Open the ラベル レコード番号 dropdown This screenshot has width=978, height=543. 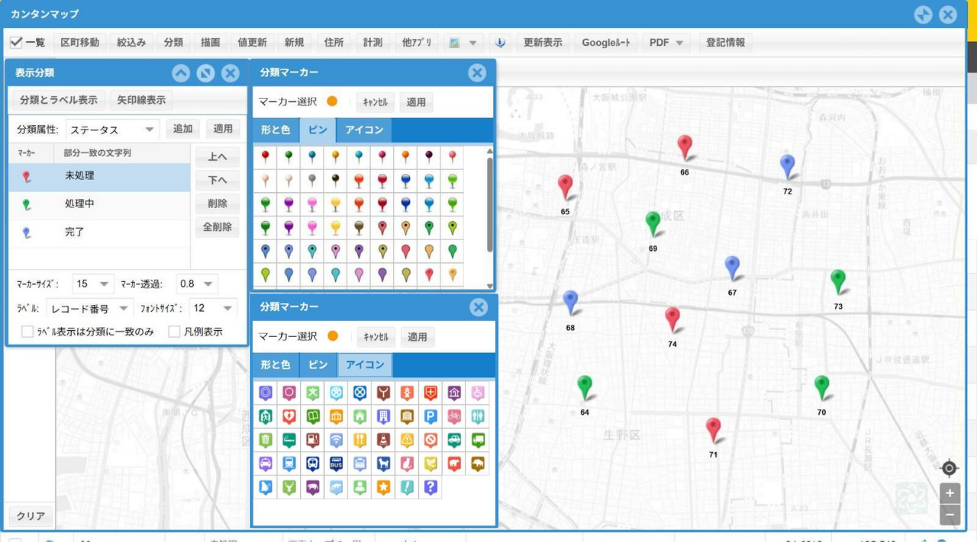coord(89,309)
